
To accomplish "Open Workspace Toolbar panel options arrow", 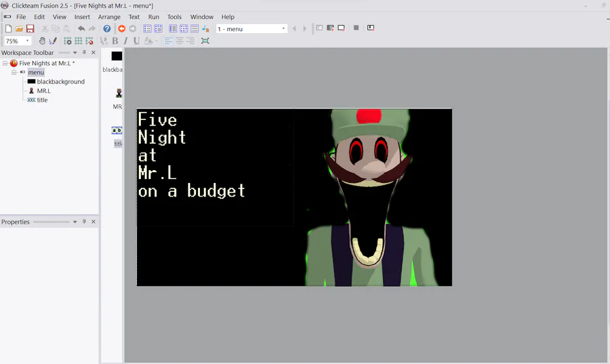I will 75,52.
